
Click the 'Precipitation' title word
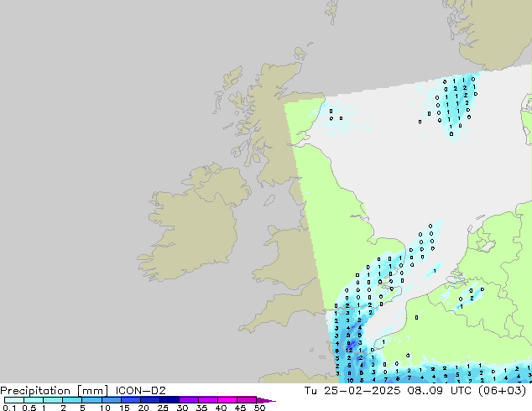click(35, 391)
